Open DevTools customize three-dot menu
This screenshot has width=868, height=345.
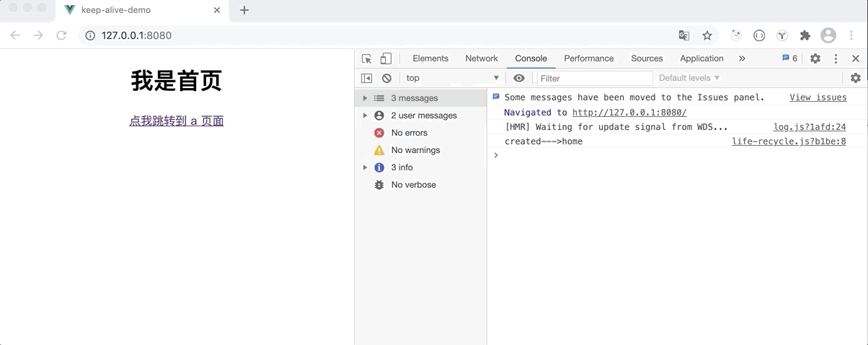836,58
